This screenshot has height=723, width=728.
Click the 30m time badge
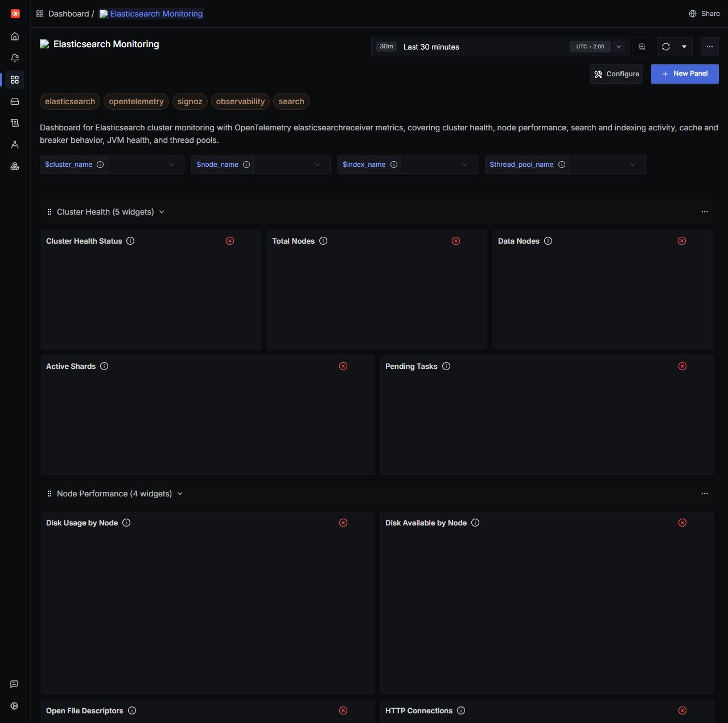386,47
